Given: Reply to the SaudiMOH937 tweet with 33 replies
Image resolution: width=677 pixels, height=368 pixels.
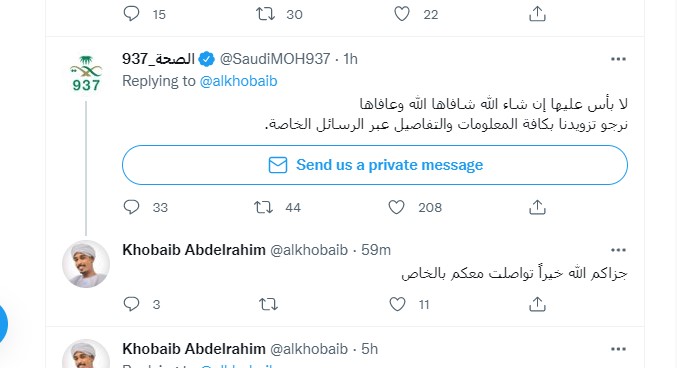Looking at the screenshot, I should (131, 207).
